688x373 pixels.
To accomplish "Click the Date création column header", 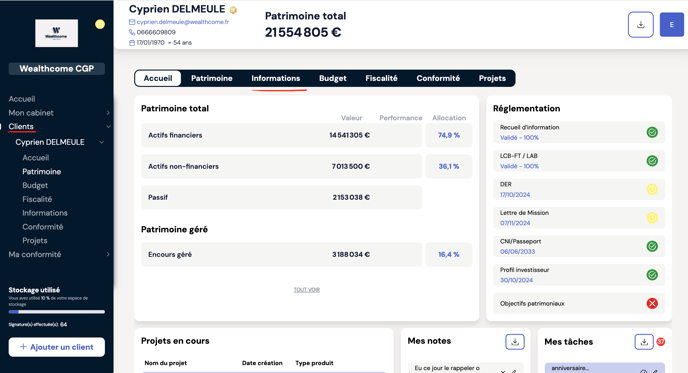I will click(262, 363).
